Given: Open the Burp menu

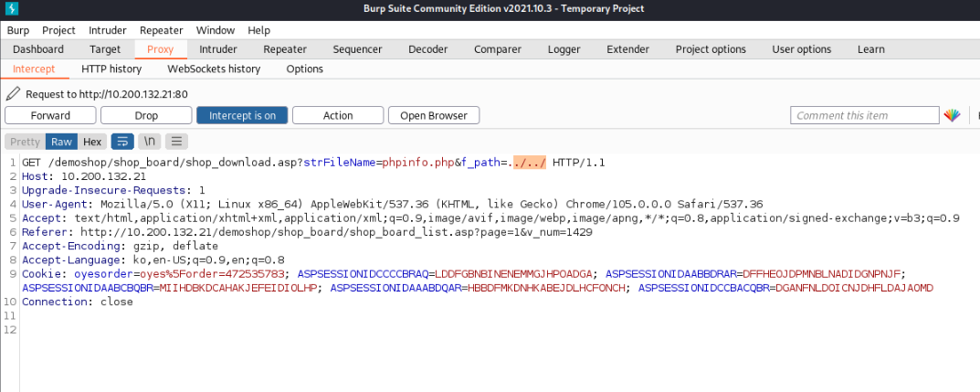Looking at the screenshot, I should point(18,30).
